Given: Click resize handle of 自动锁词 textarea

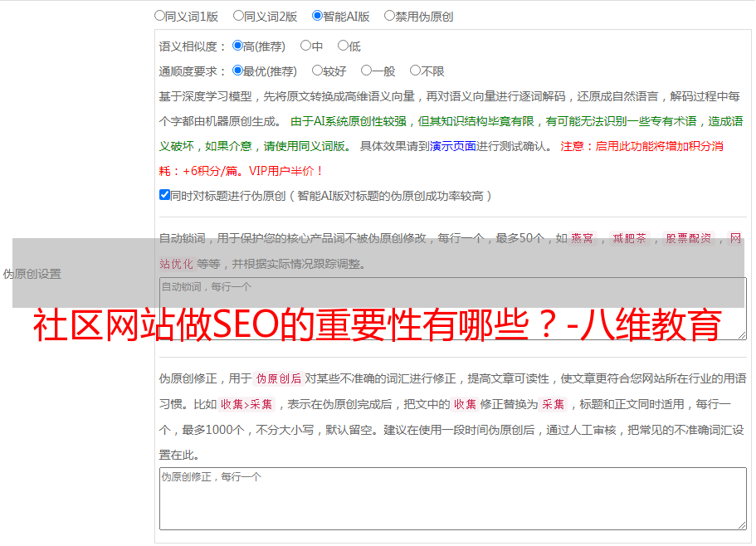Looking at the screenshot, I should click(742, 335).
